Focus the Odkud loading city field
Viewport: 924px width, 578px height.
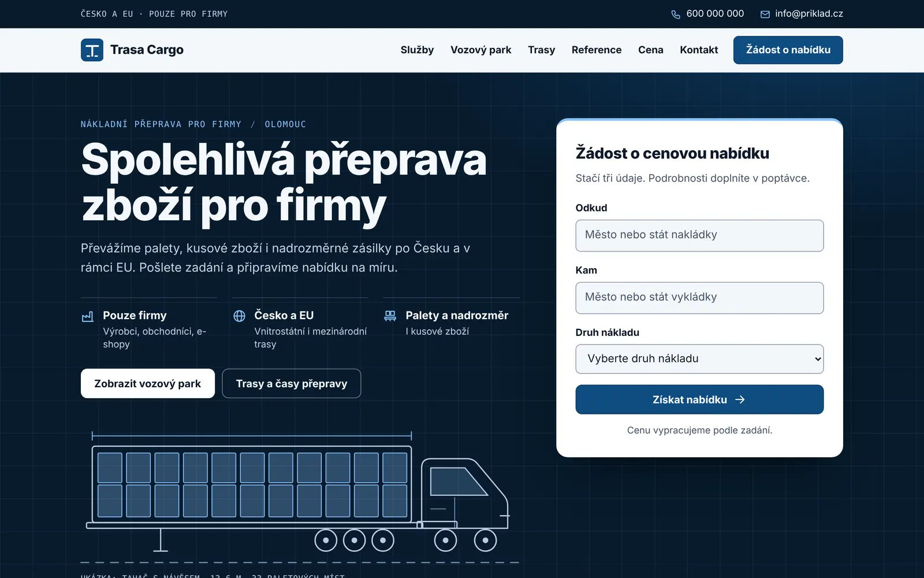699,235
